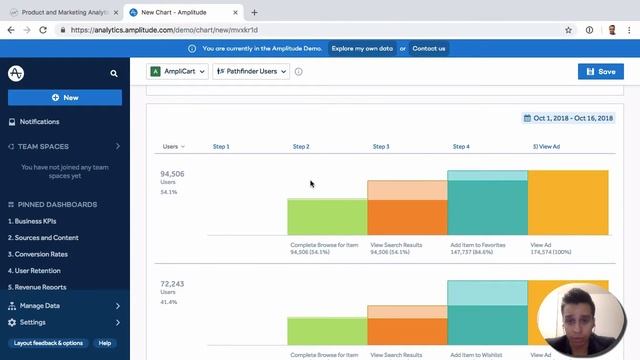Viewport: 640px width, 360px height.
Task: Click Contact us in the blue banner
Action: (x=429, y=49)
